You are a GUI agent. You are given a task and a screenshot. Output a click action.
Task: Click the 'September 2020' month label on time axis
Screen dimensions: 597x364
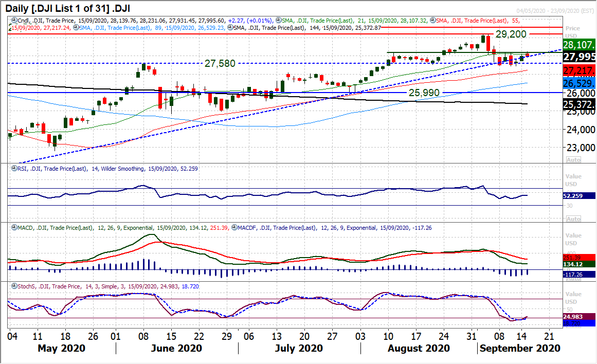(x=520, y=349)
